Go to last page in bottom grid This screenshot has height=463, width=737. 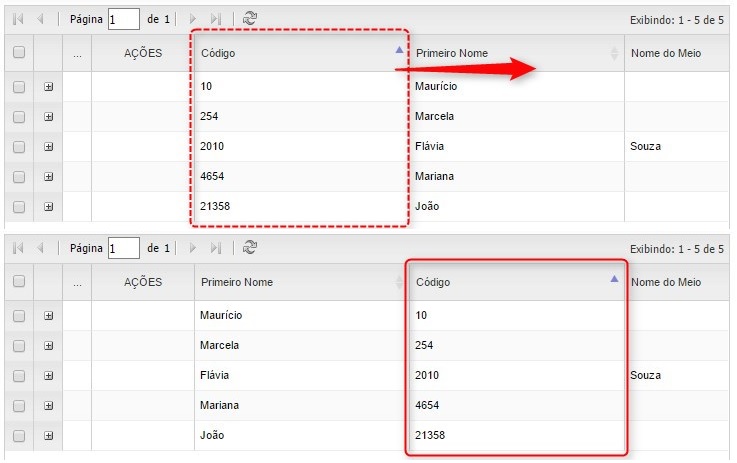point(215,248)
